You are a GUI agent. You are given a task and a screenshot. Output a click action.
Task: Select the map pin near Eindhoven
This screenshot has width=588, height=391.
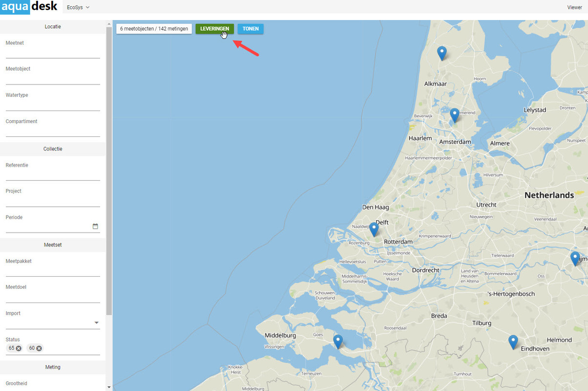coord(513,342)
